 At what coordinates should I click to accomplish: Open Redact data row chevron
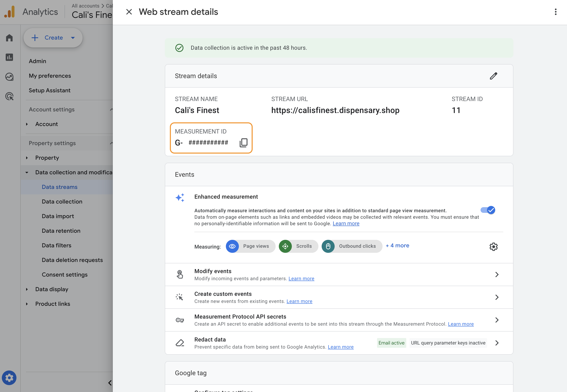497,343
